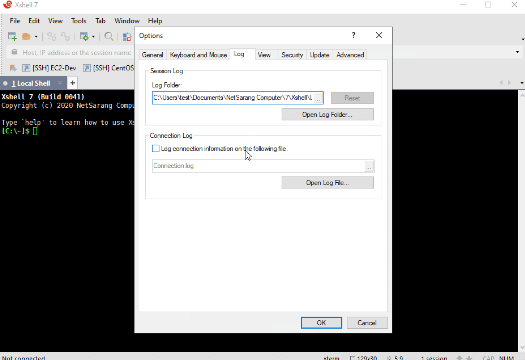Click the Open session folder icon
The height and width of the screenshot is (360, 525).
click(26, 36)
